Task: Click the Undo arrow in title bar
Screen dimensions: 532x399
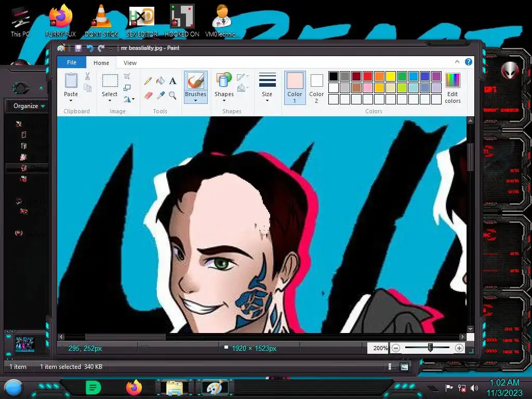Action: [x=90, y=48]
